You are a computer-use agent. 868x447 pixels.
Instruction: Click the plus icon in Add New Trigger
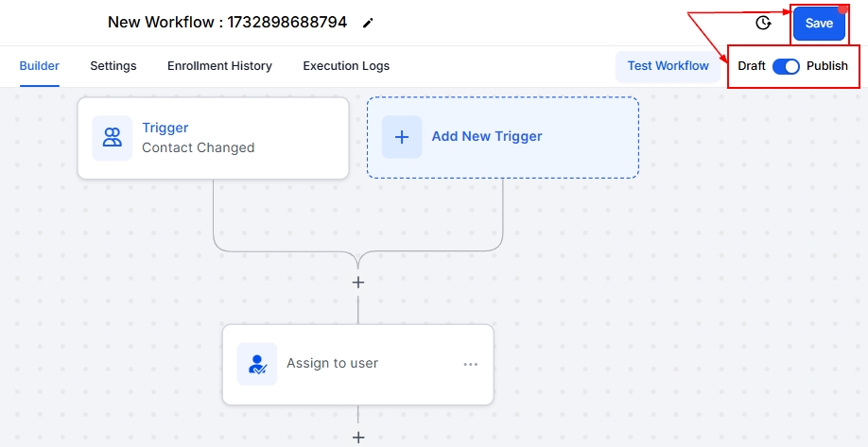[x=402, y=137]
